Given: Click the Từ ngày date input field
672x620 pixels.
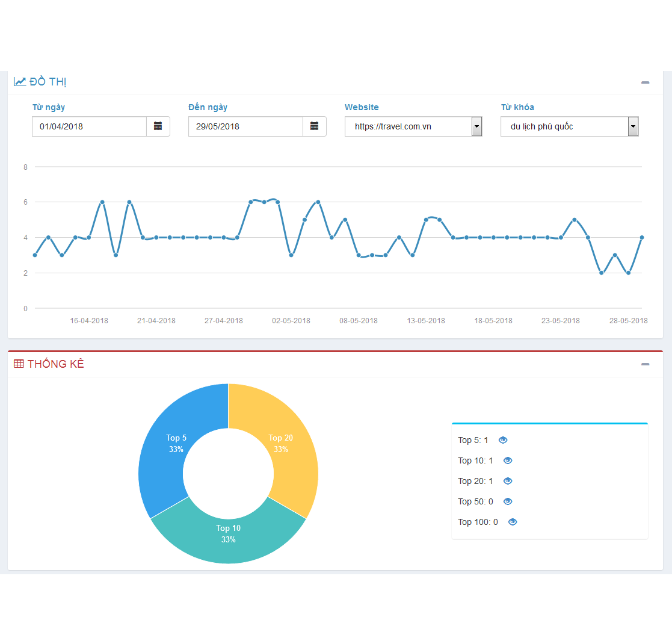Looking at the screenshot, I should (x=89, y=126).
